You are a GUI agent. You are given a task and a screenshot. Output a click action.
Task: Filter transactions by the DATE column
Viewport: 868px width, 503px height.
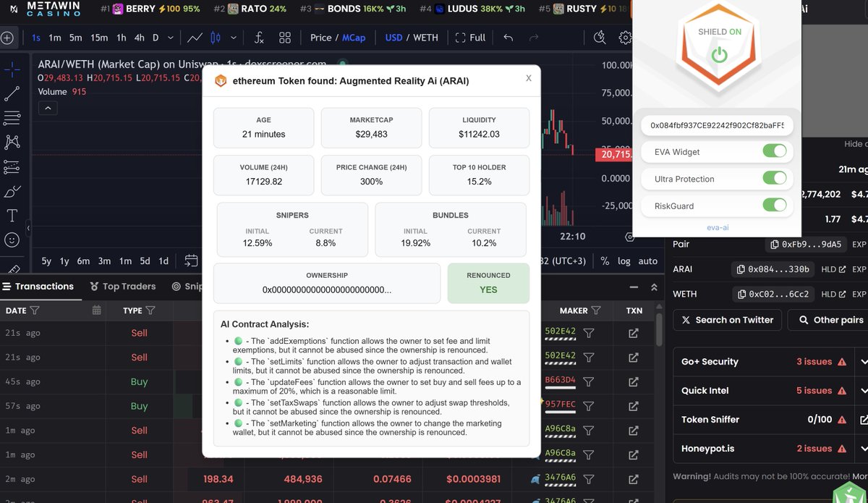tap(35, 310)
